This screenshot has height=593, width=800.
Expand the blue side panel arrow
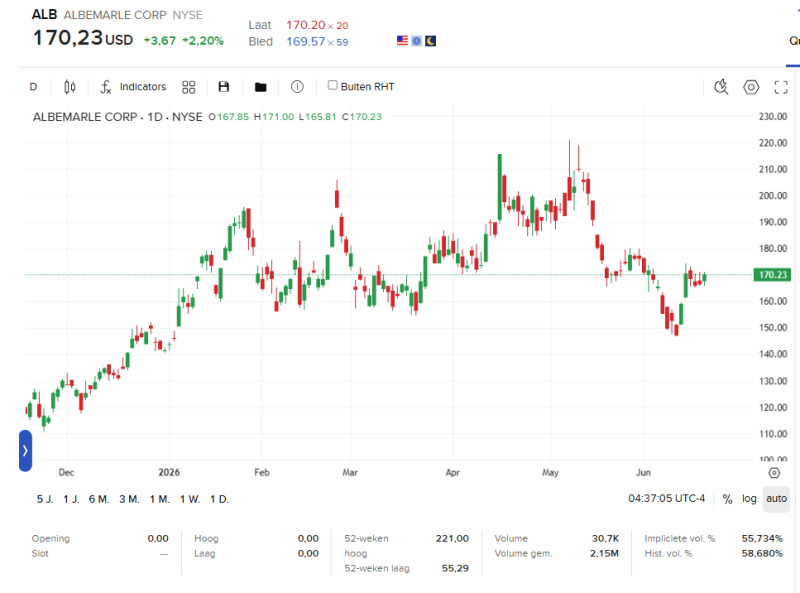pos(26,451)
